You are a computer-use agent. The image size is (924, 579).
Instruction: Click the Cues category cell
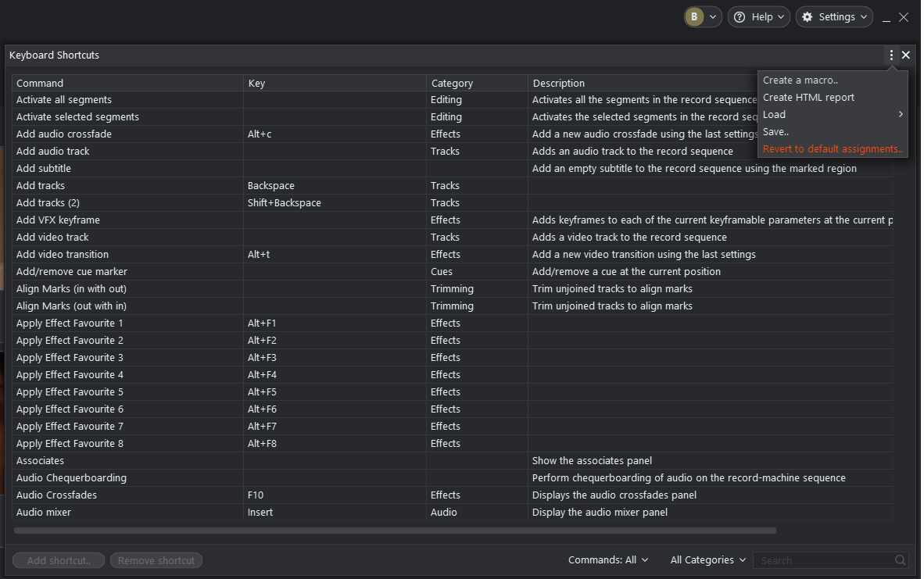[x=477, y=272]
